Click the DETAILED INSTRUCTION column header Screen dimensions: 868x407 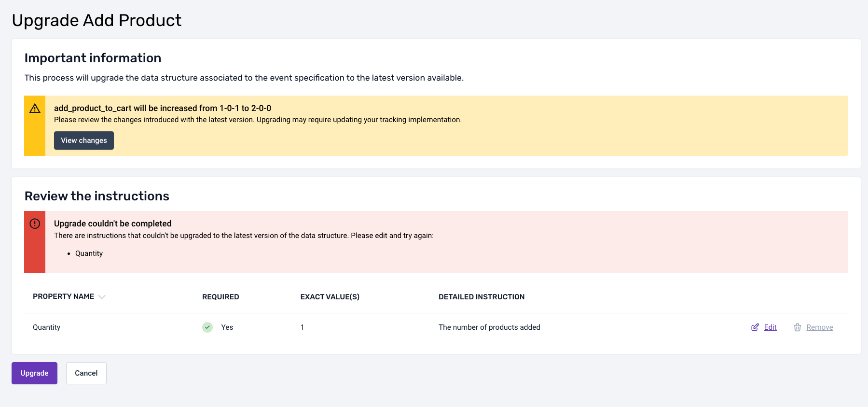point(481,297)
